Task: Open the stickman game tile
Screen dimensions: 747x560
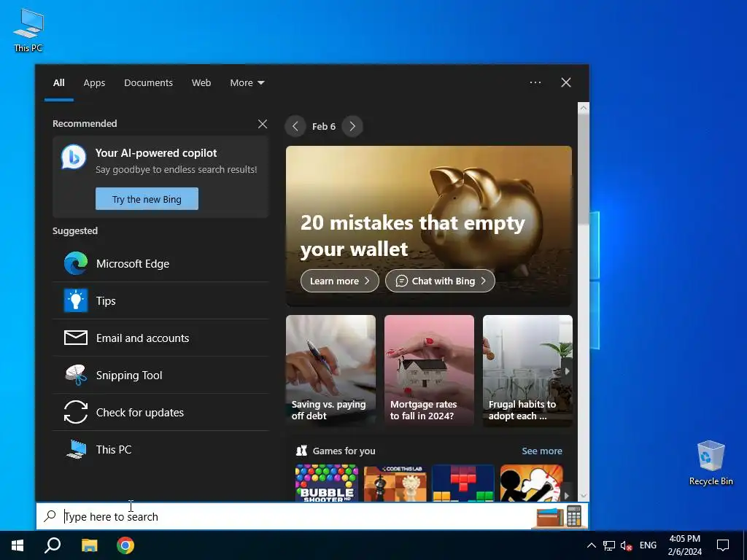Action: 532,483
